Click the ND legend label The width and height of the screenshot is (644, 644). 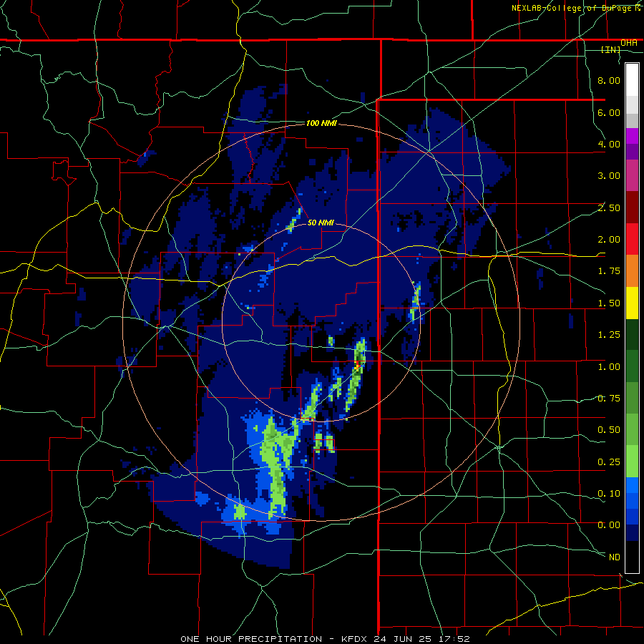615,557
